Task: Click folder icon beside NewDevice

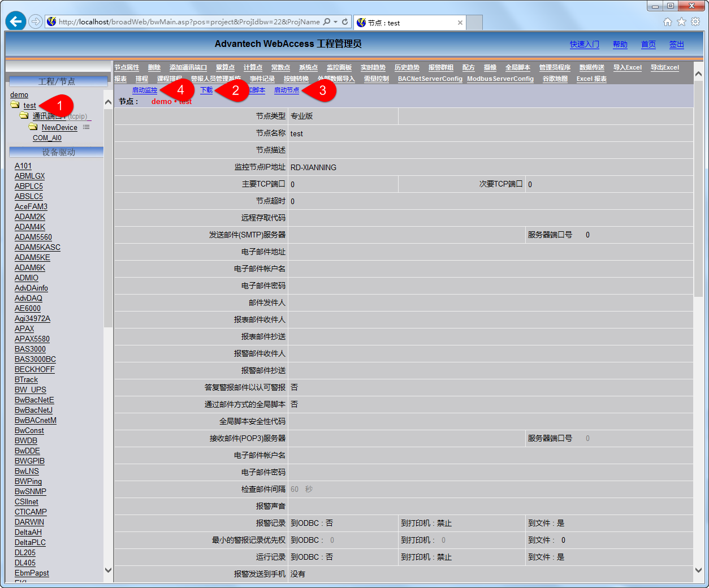Action: (33, 127)
